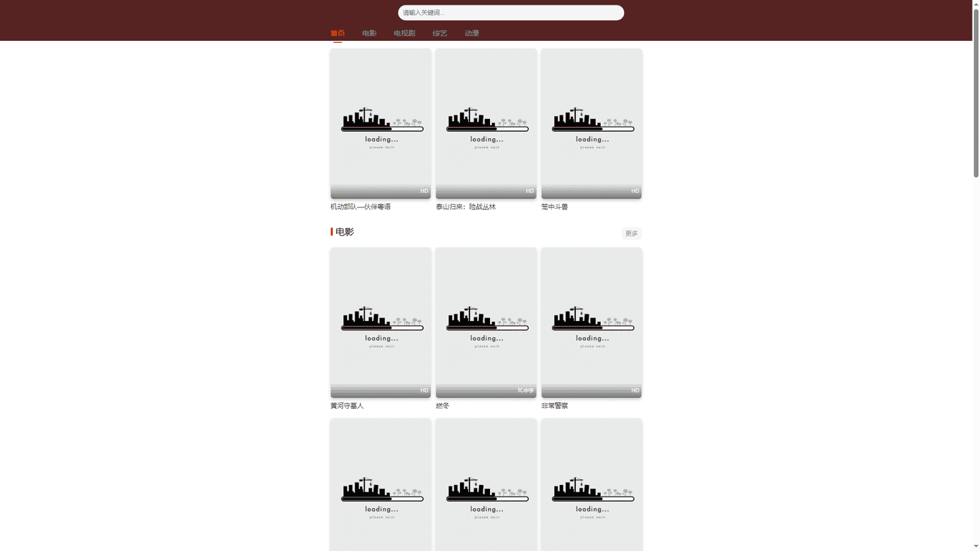Click the page vertical scrollbar thumb
This screenshot has height=551, width=980.
click(976, 93)
